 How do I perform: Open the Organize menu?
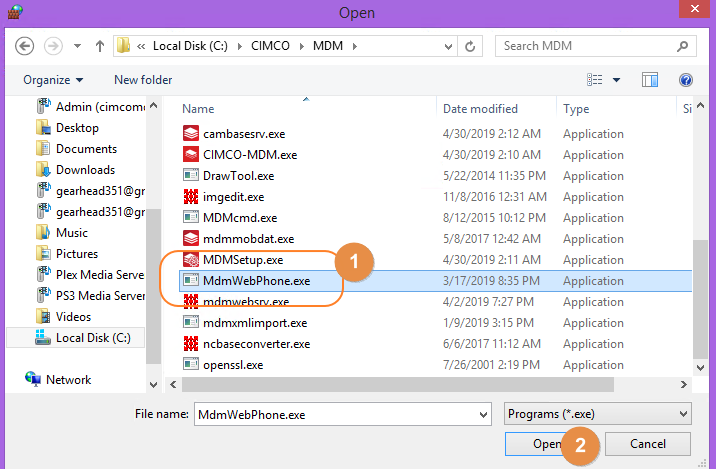tap(53, 80)
